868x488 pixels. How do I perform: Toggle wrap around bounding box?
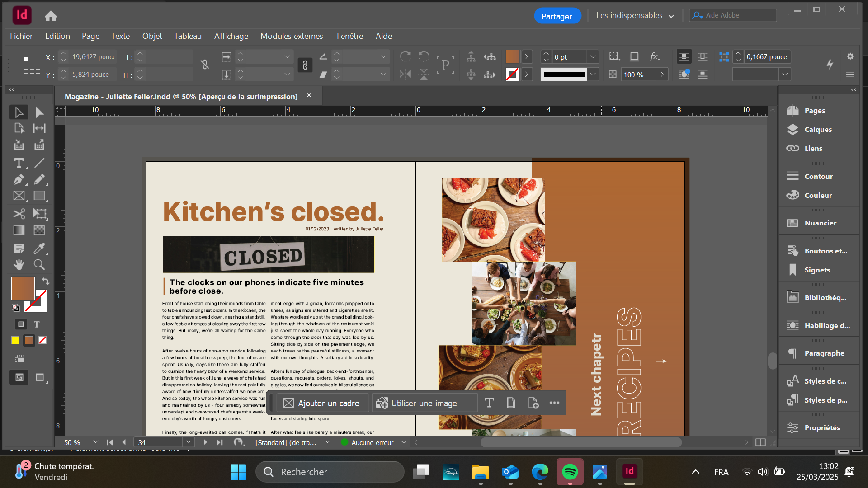[702, 56]
